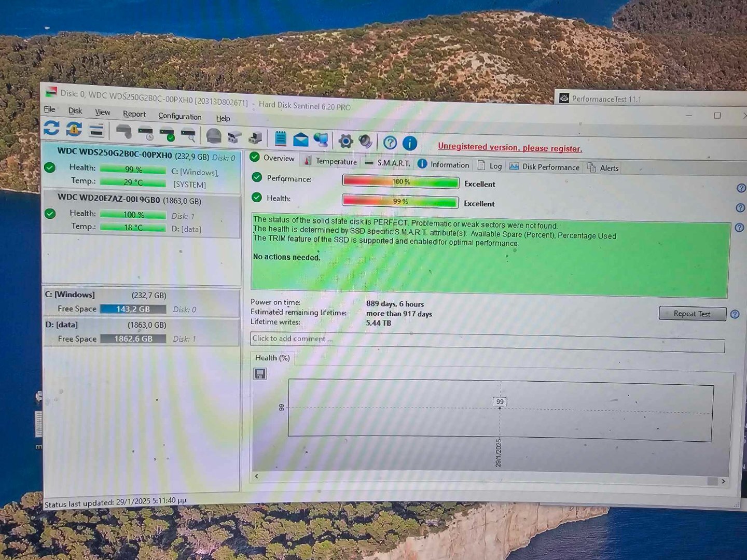
Task: Open the blue notepad report icon
Action: 281,138
